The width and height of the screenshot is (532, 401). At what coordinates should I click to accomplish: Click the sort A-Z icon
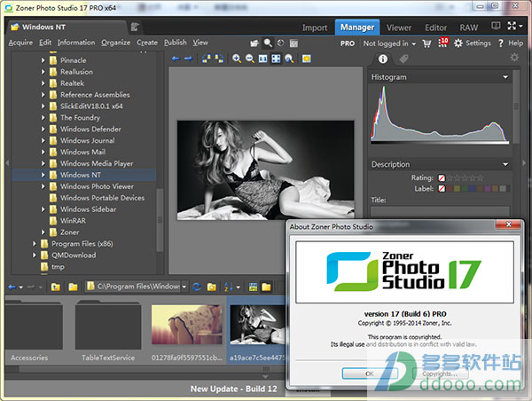[x=229, y=287]
